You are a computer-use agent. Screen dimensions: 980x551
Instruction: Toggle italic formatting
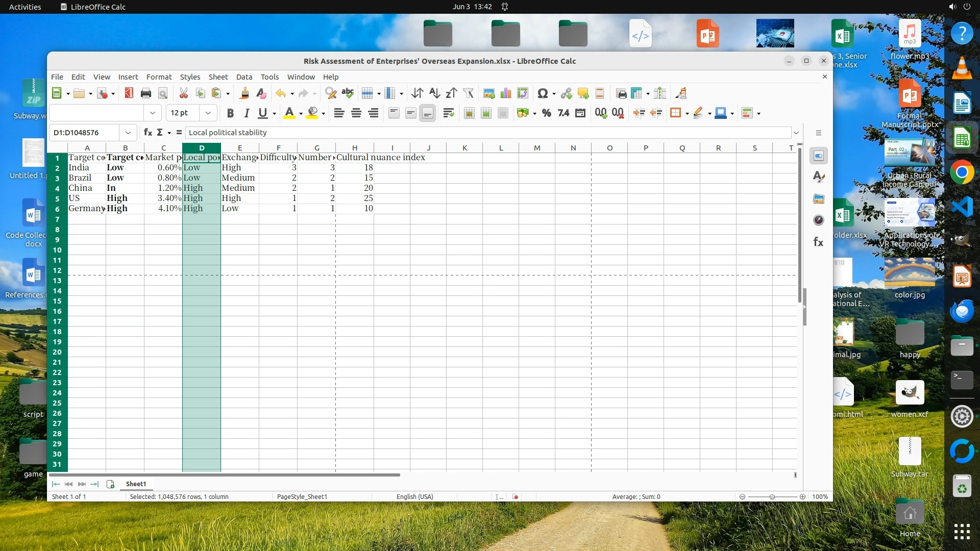tap(247, 113)
